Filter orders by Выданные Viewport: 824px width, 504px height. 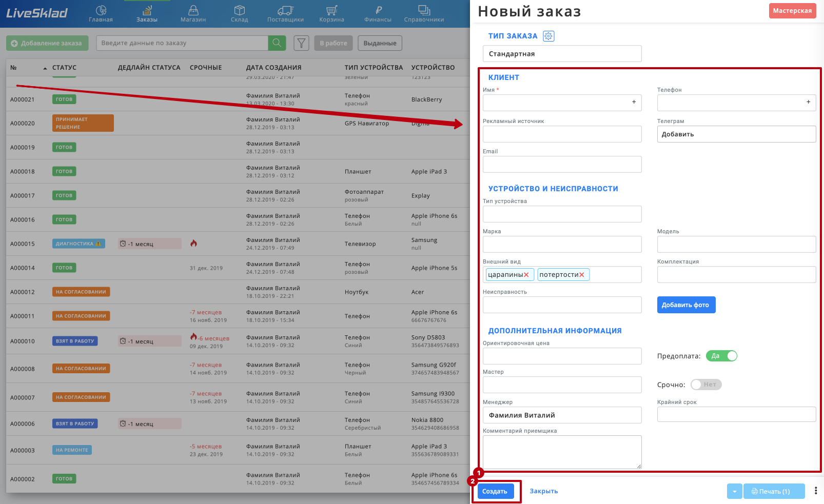380,43
